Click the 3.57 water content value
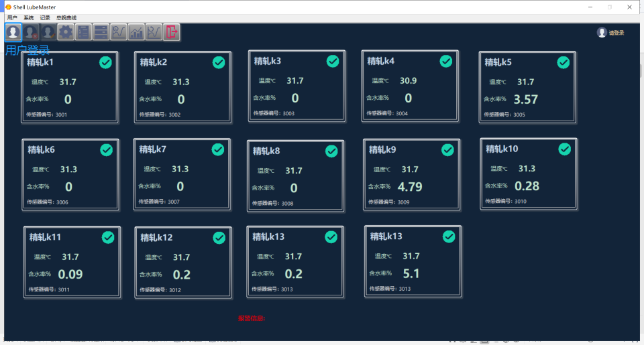 (525, 99)
